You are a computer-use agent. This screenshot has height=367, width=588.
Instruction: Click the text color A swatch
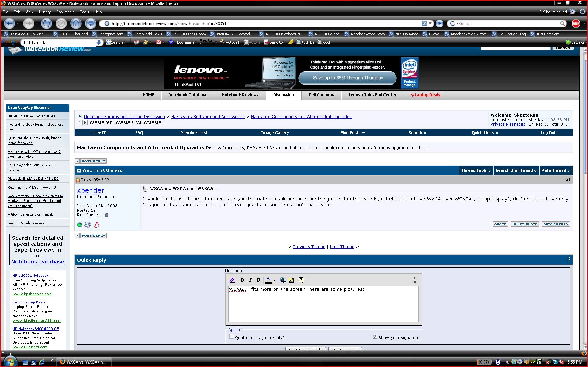click(268, 280)
